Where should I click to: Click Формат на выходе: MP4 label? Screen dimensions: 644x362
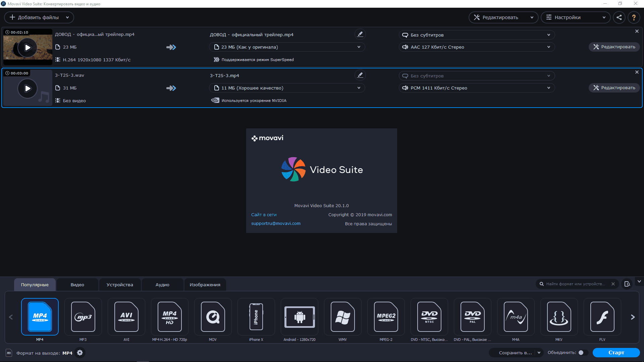44,353
